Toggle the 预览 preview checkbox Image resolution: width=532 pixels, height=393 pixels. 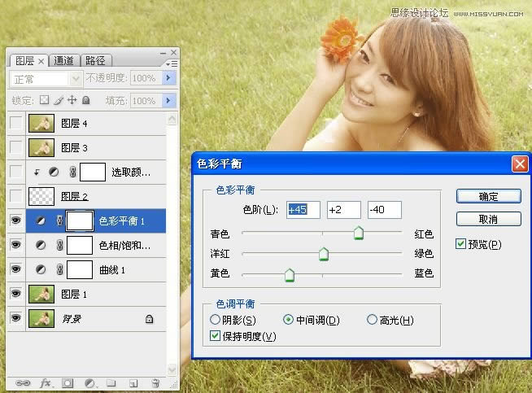[x=461, y=244]
